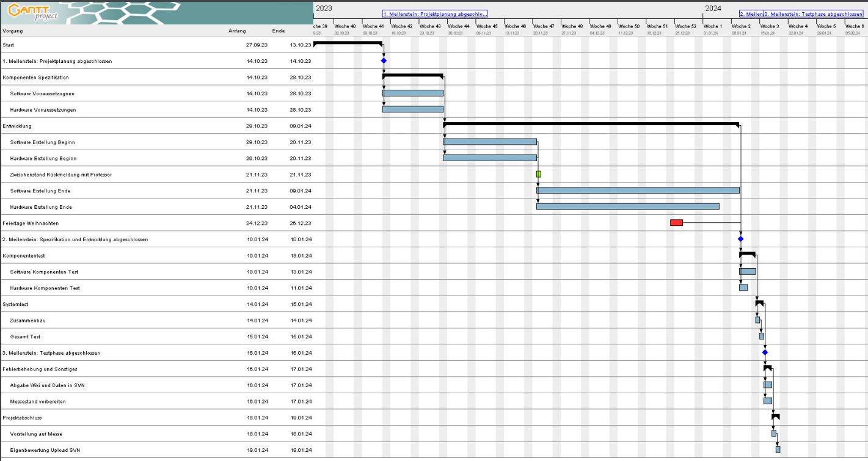Select the Software Erstellung Ende task bar
This screenshot has height=461, width=868.
click(638, 191)
